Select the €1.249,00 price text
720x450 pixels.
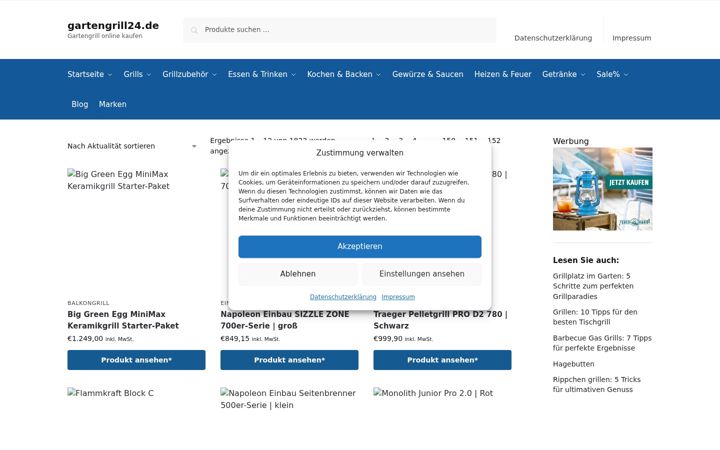tap(85, 339)
